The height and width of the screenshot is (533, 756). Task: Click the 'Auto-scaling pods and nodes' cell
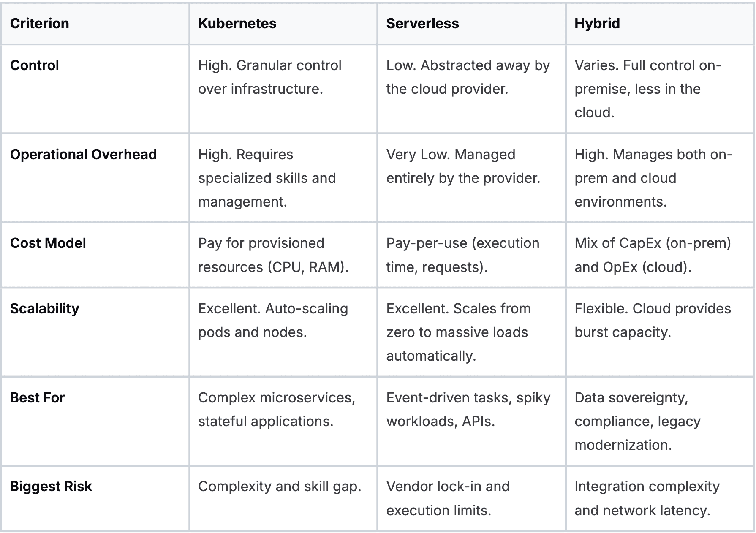(273, 321)
